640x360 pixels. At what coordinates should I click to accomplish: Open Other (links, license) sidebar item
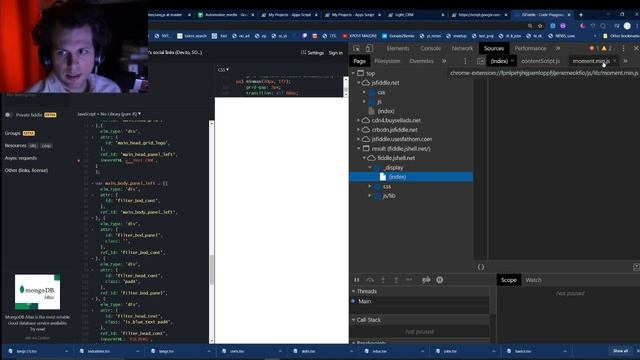(x=26, y=170)
